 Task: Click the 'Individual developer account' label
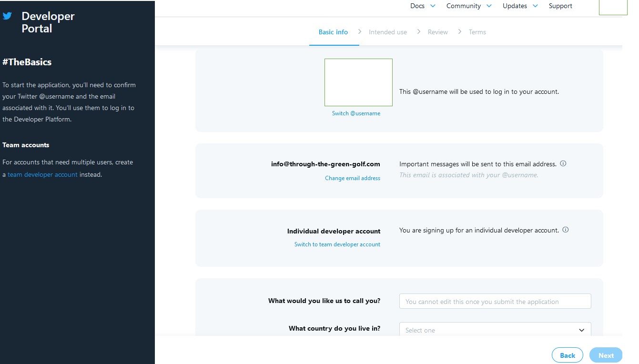(334, 231)
